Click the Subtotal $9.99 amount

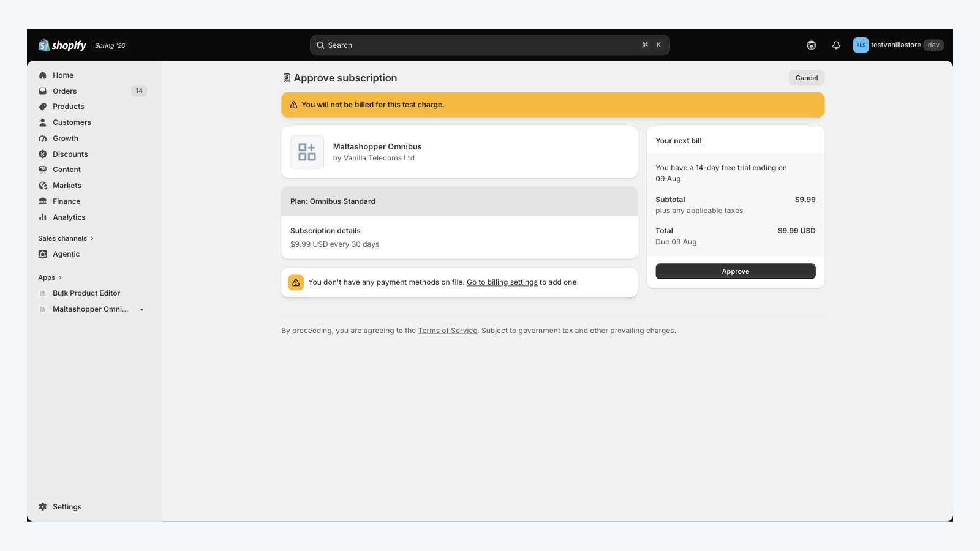pos(805,200)
